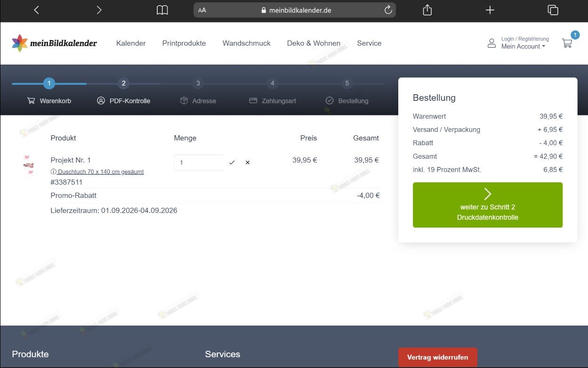The height and width of the screenshot is (368, 588).
Task: Tap the meinbildkalender.de address bar
Action: 295,10
